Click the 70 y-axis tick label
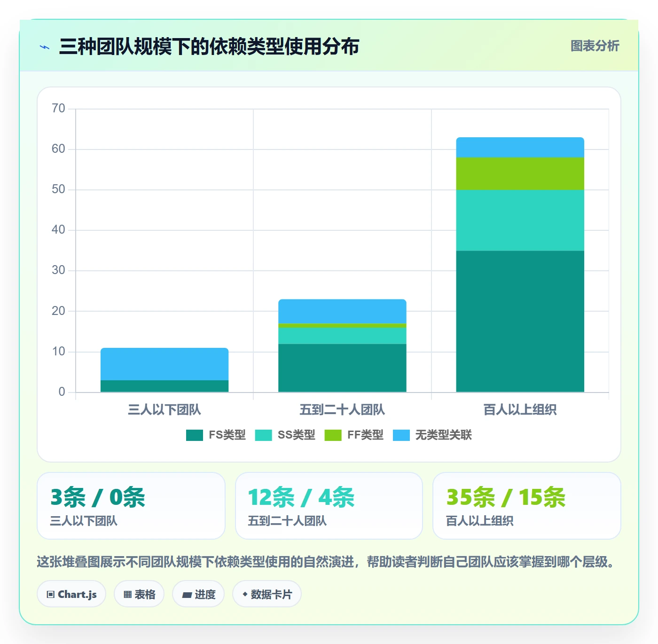Viewport: 658px width, 644px height. click(x=59, y=109)
